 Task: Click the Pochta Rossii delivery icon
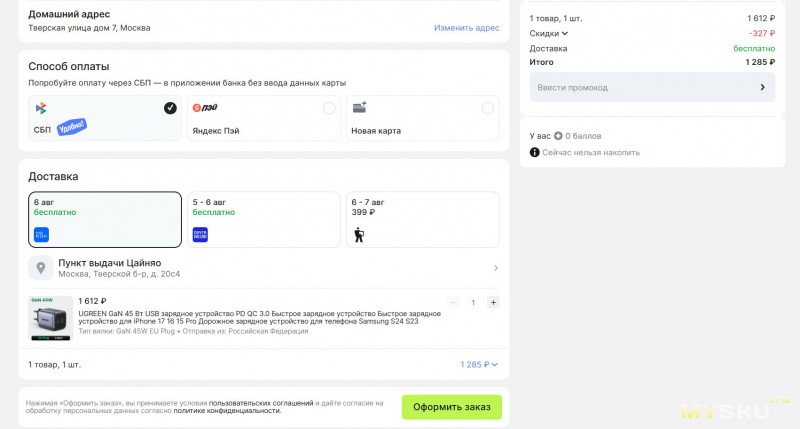pos(200,235)
